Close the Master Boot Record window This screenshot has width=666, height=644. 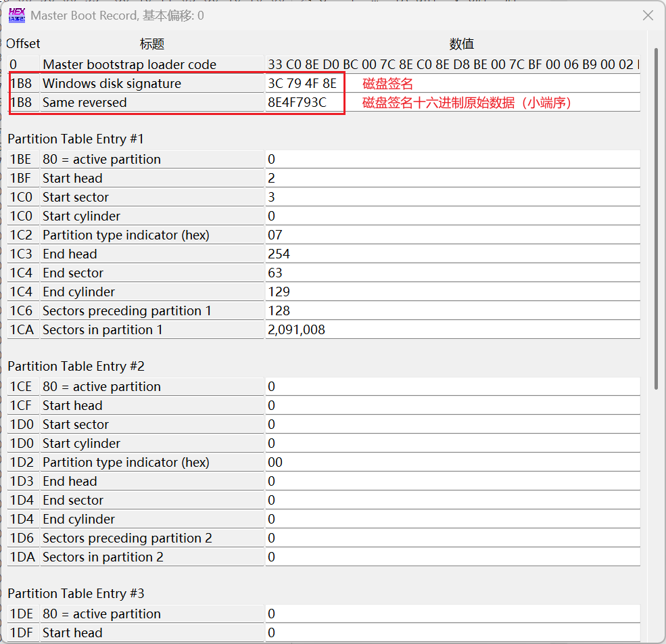[x=648, y=15]
